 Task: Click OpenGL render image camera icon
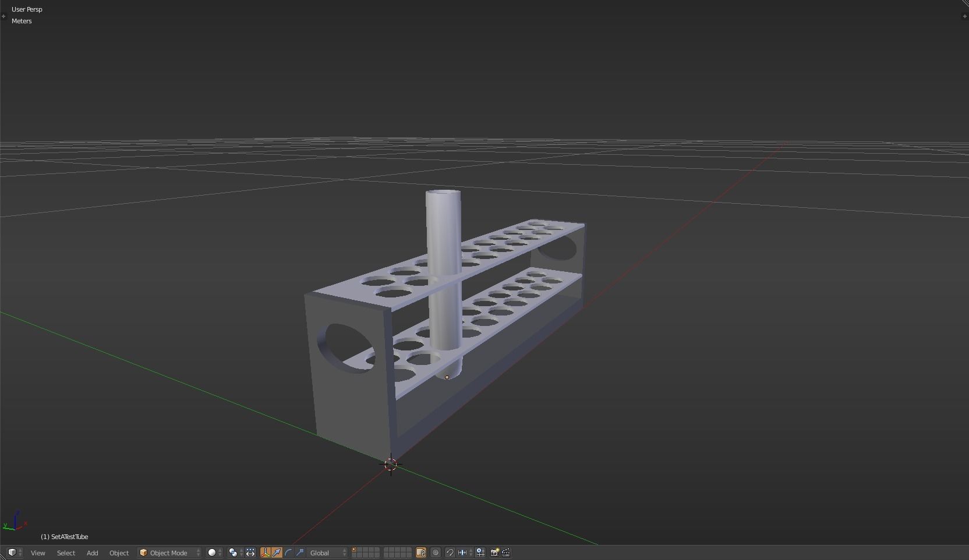tap(494, 552)
